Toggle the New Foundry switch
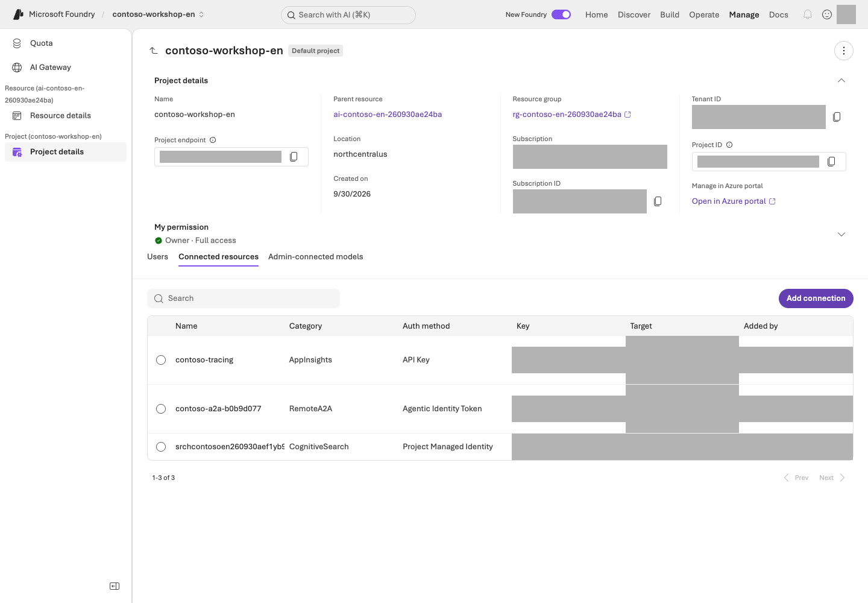The width and height of the screenshot is (868, 603). pyautogui.click(x=561, y=14)
